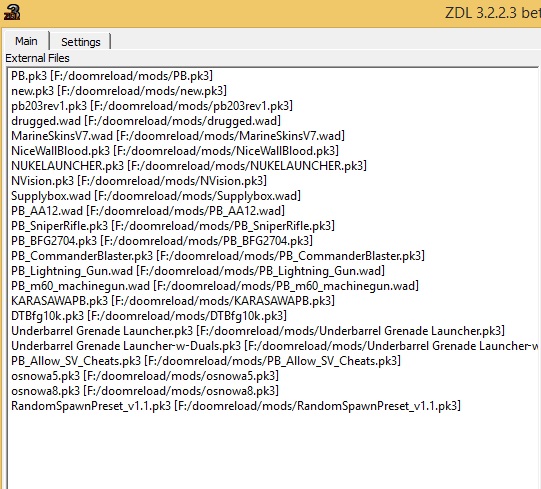Viewport: 541px width, 489px height.
Task: Select PB.pk3 in External Files list
Action: coord(112,76)
